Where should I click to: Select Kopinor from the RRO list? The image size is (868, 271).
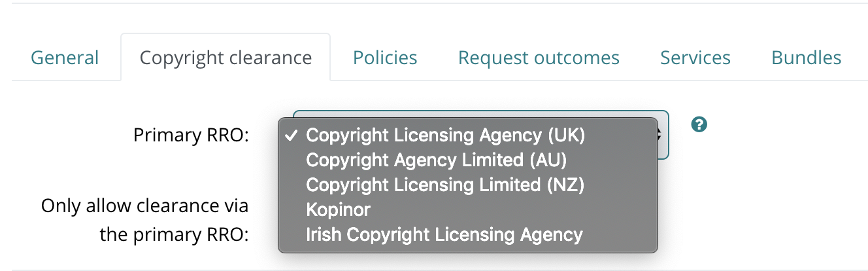tap(468, 209)
